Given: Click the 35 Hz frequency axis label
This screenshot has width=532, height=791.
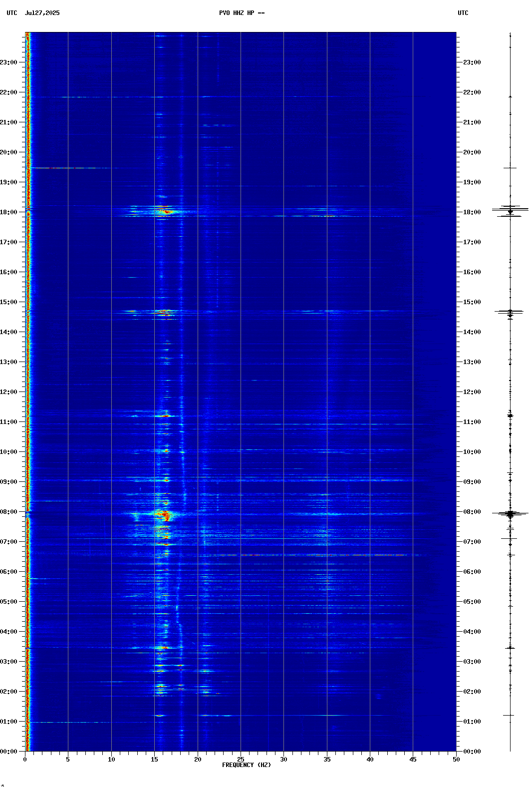Looking at the screenshot, I should pos(327,760).
